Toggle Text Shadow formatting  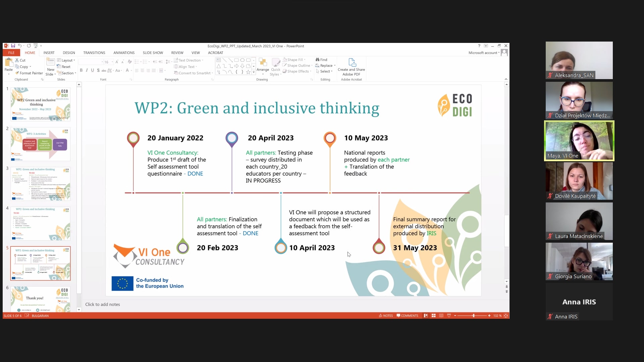click(98, 70)
